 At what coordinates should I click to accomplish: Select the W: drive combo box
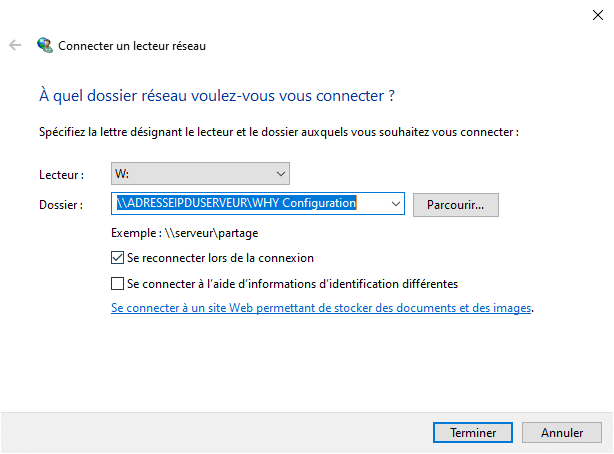click(200, 174)
